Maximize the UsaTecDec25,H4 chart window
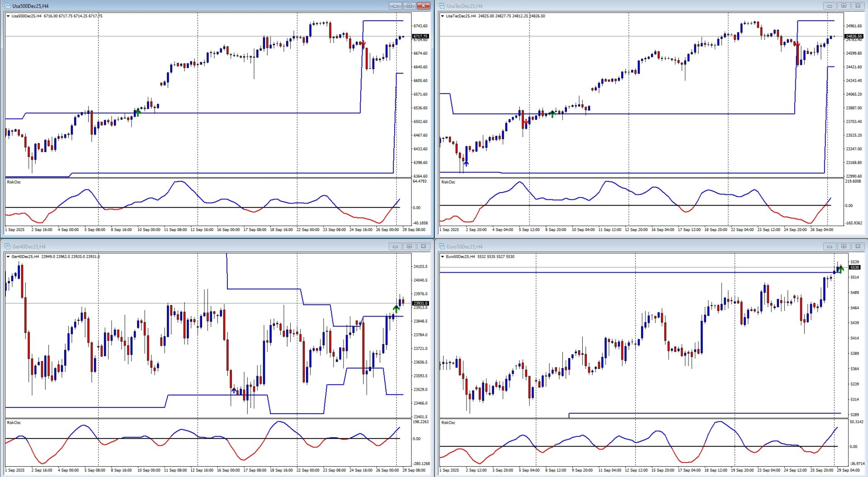The width and height of the screenshot is (868, 477). [x=844, y=6]
